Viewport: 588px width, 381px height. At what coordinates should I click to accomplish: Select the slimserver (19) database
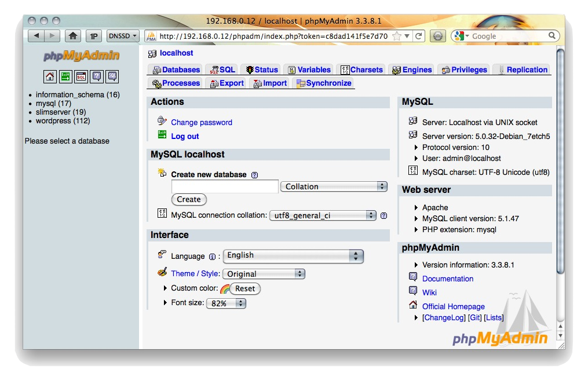[61, 112]
